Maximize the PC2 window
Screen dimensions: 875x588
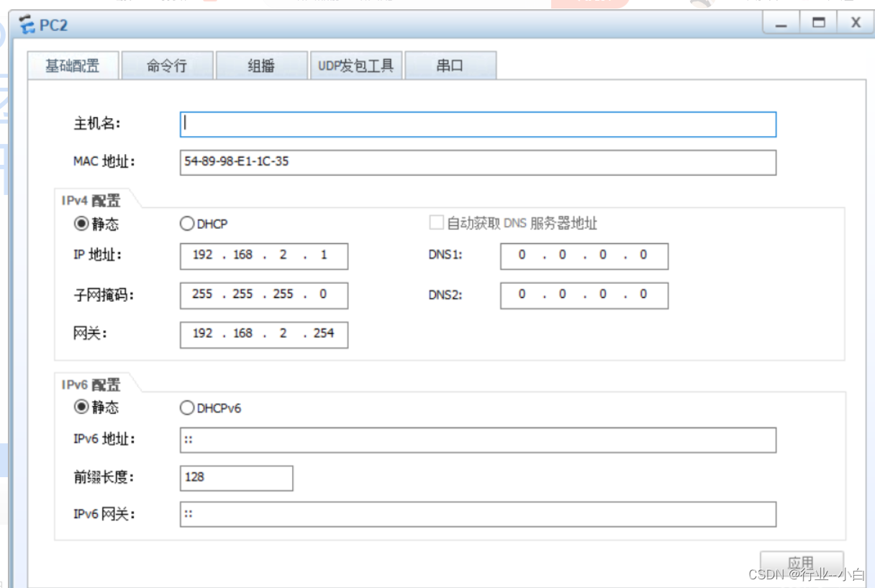pos(818,23)
